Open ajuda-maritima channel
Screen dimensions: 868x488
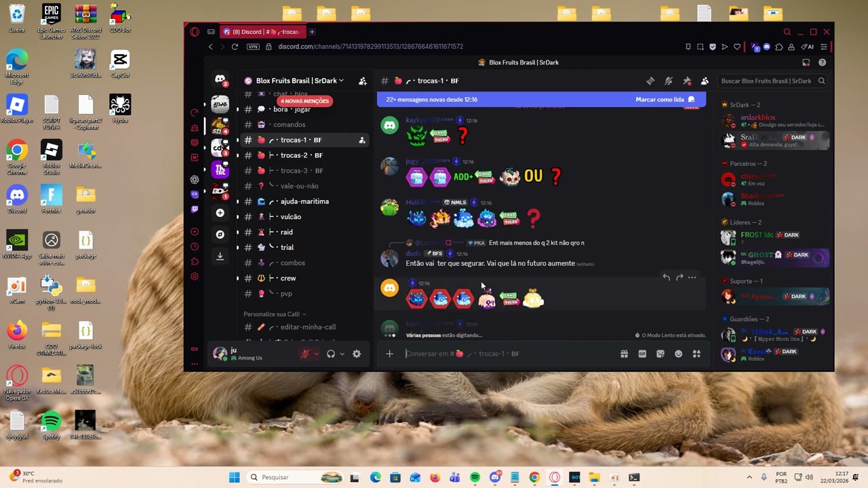pyautogui.click(x=303, y=201)
